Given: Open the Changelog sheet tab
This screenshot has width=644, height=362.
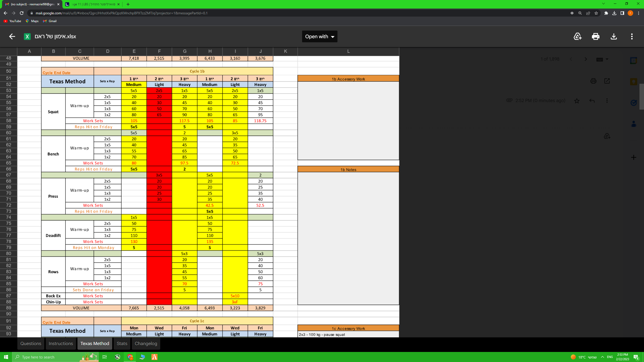Looking at the screenshot, I should (x=146, y=343).
